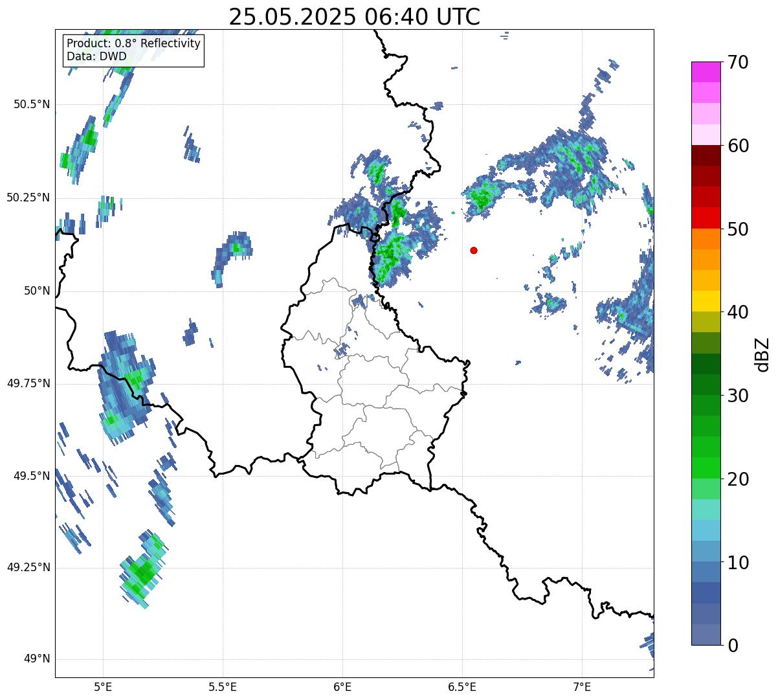Click the bright red colorbar segment near 50
This screenshot has width=778, height=700.
(x=706, y=218)
